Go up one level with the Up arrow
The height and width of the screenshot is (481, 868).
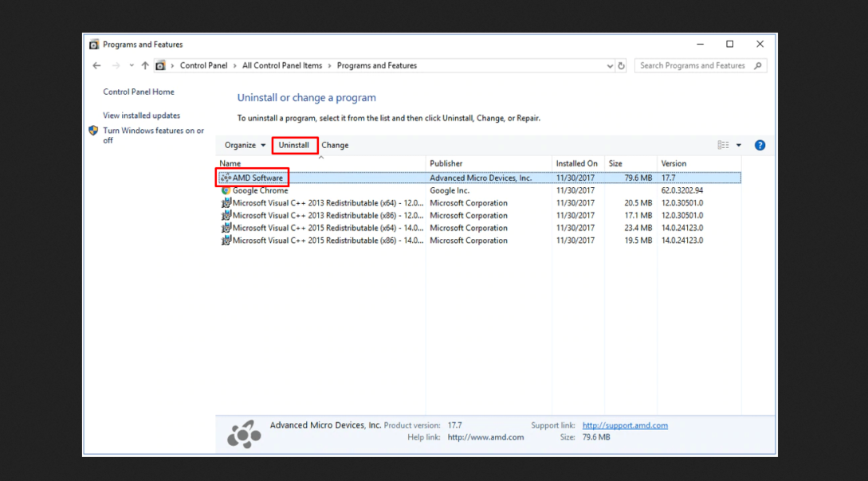(145, 65)
